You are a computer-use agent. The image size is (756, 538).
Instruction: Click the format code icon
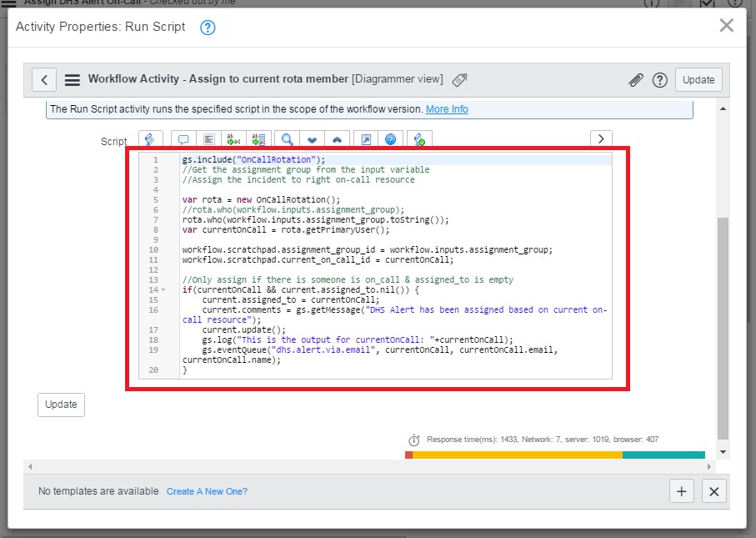pos(208,139)
